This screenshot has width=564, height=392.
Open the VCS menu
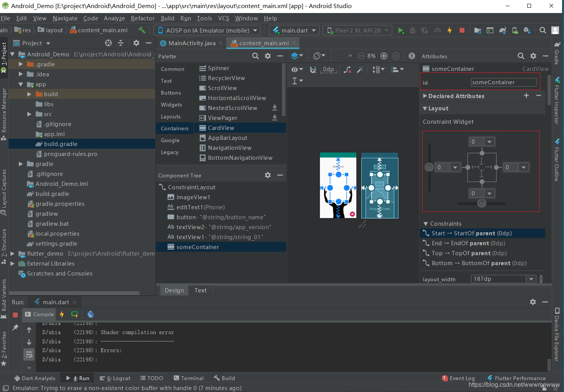(224, 18)
